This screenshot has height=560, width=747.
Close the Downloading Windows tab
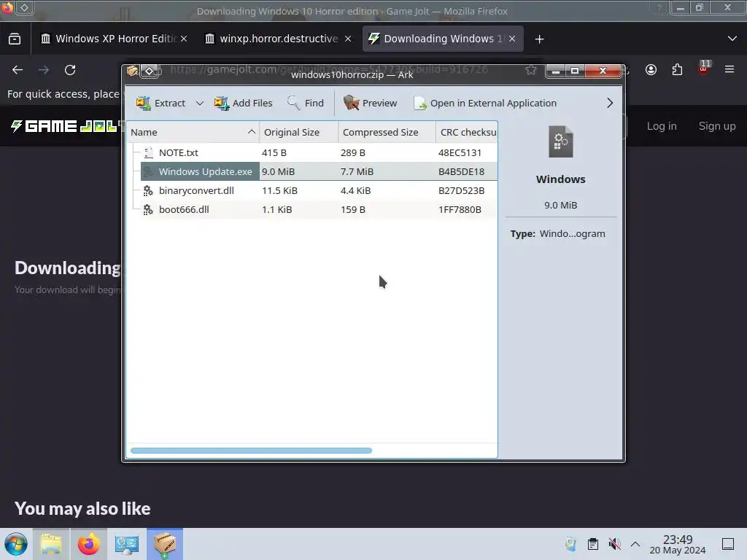pyautogui.click(x=512, y=39)
